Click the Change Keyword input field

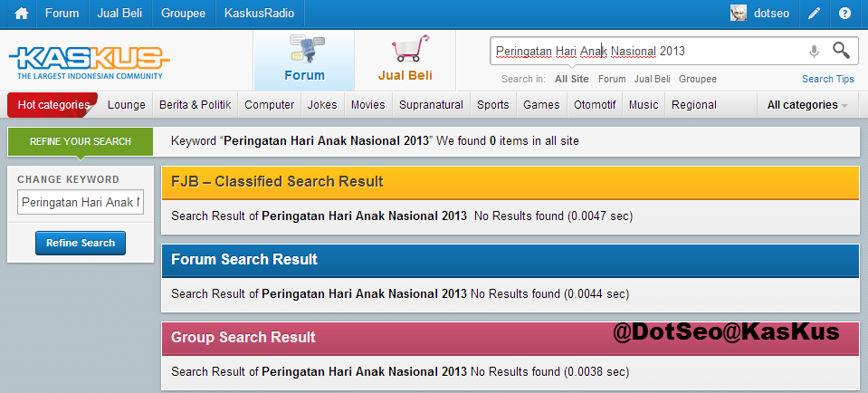[81, 202]
